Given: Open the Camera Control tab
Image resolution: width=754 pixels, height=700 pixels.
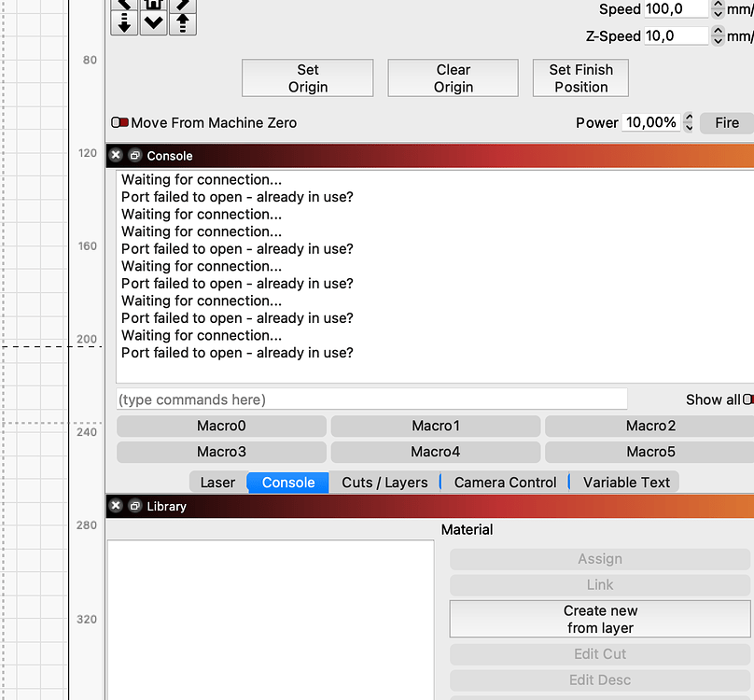Looking at the screenshot, I should coord(505,482).
